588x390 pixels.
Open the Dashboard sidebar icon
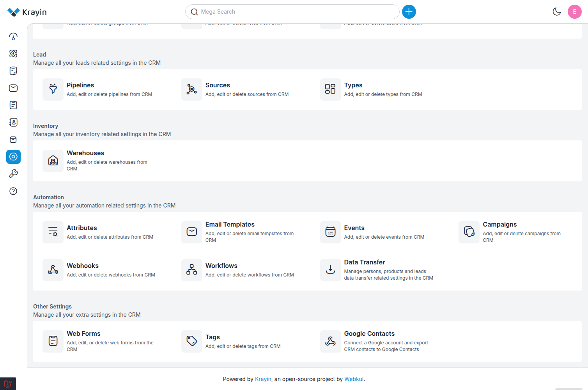click(x=13, y=37)
